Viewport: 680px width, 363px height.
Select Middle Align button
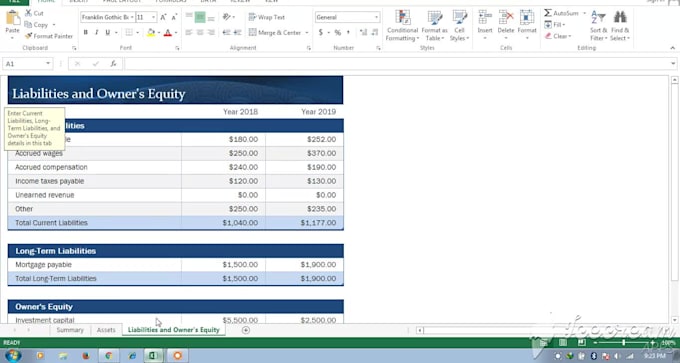pos(200,17)
